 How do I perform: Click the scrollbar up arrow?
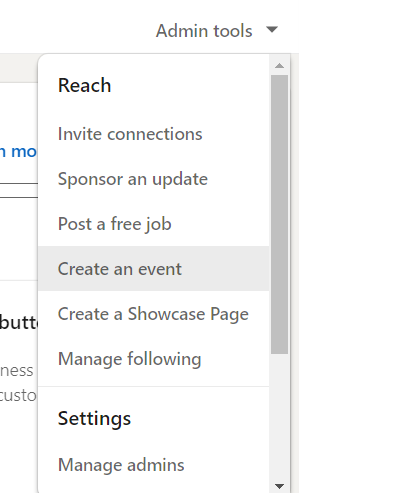[x=279, y=66]
